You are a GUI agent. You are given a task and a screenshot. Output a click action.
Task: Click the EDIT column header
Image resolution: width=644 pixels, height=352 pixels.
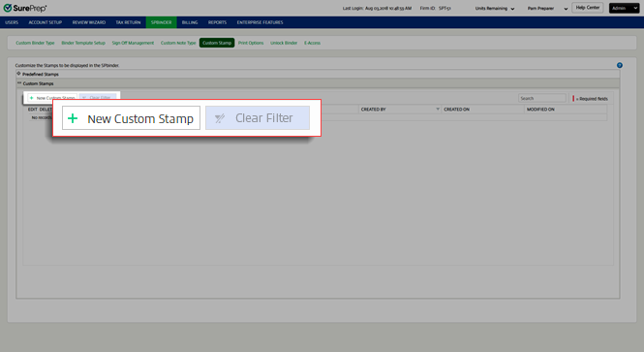(33, 110)
